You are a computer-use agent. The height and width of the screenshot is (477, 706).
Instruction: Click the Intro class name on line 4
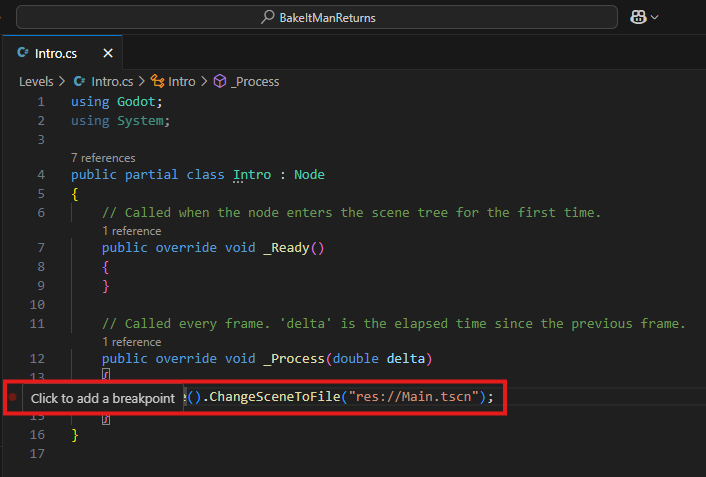252,175
